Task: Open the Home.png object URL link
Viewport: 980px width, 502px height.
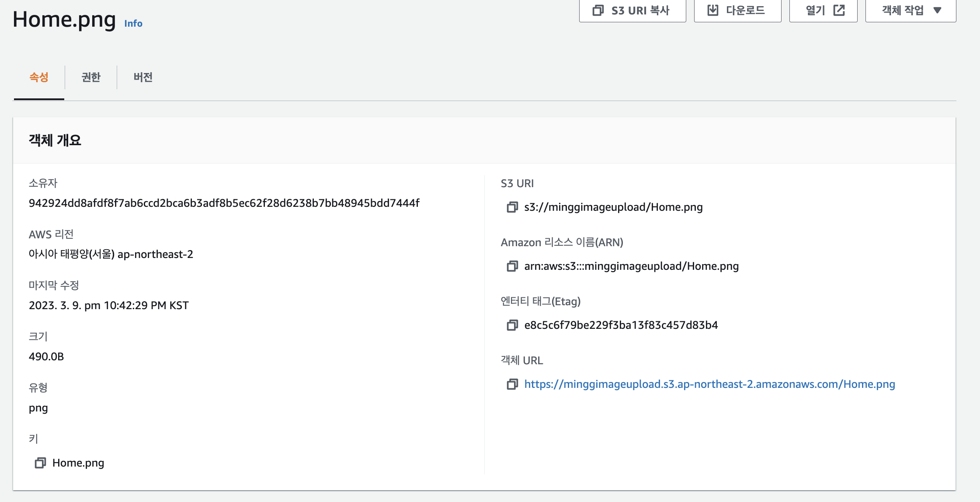Action: click(709, 384)
